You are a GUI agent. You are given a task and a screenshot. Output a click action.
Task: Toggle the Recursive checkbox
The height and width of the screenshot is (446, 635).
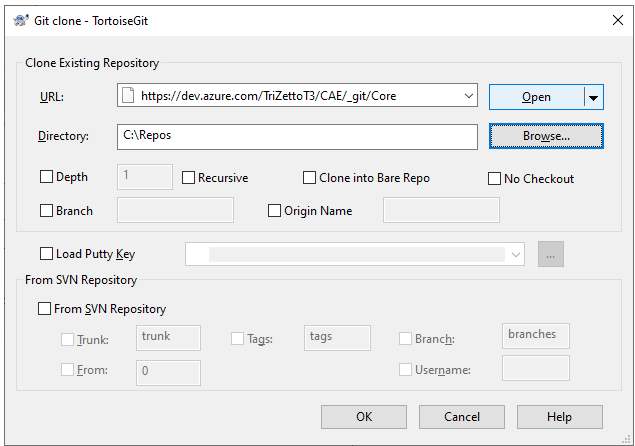(190, 178)
